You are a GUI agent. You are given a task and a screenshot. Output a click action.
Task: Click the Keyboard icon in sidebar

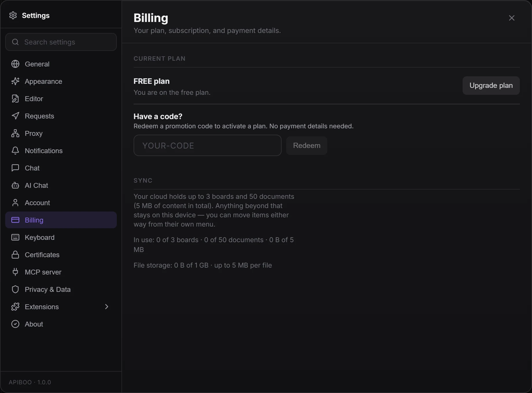coord(15,237)
